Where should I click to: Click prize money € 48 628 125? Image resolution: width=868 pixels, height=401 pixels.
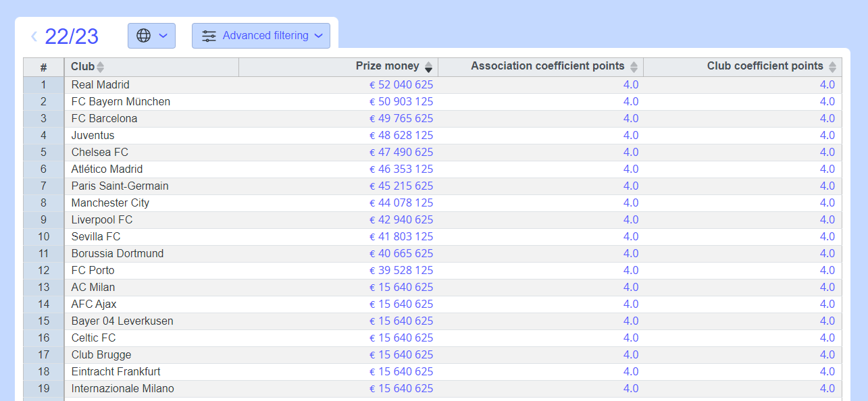click(x=401, y=136)
